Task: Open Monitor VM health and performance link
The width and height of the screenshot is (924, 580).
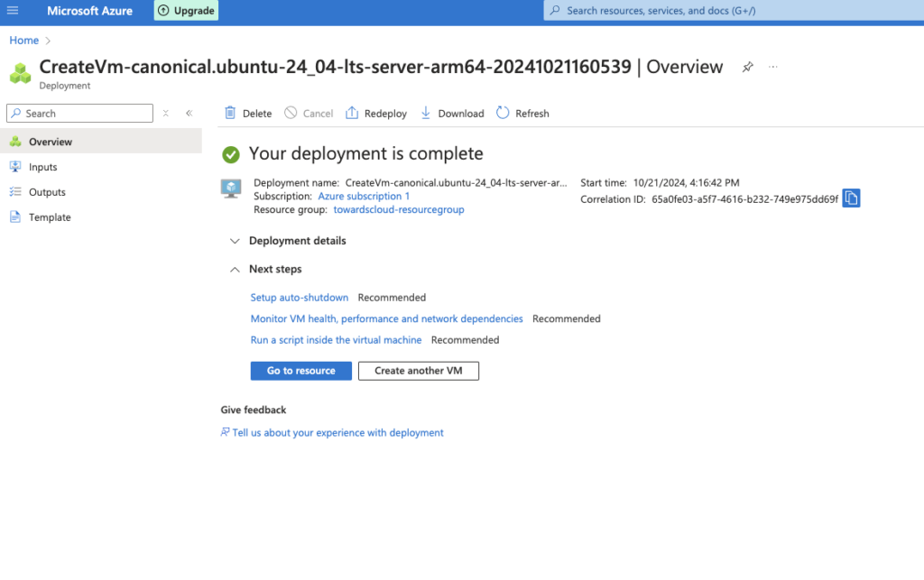Action: (386, 318)
